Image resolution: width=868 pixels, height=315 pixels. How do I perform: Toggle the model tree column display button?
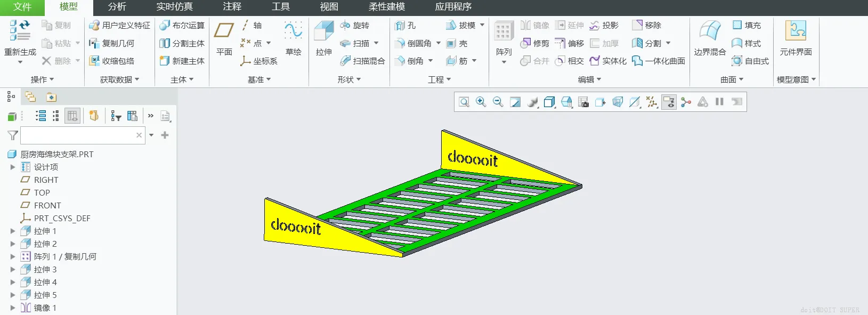coord(72,116)
